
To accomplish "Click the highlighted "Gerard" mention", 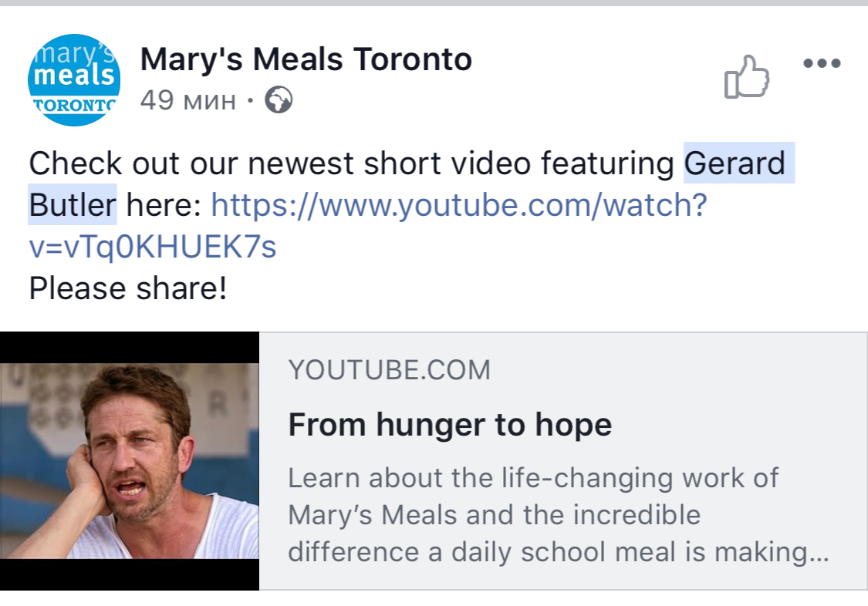I will point(735,163).
